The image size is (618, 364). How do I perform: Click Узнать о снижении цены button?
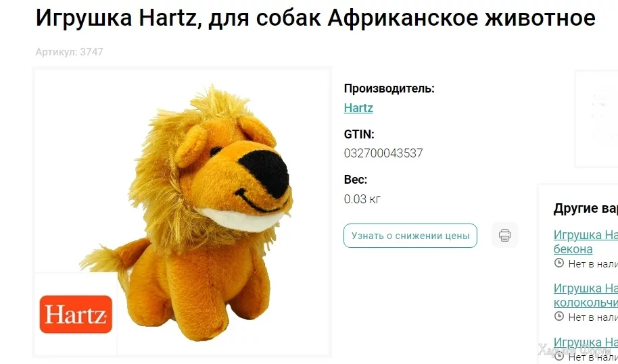[410, 236]
